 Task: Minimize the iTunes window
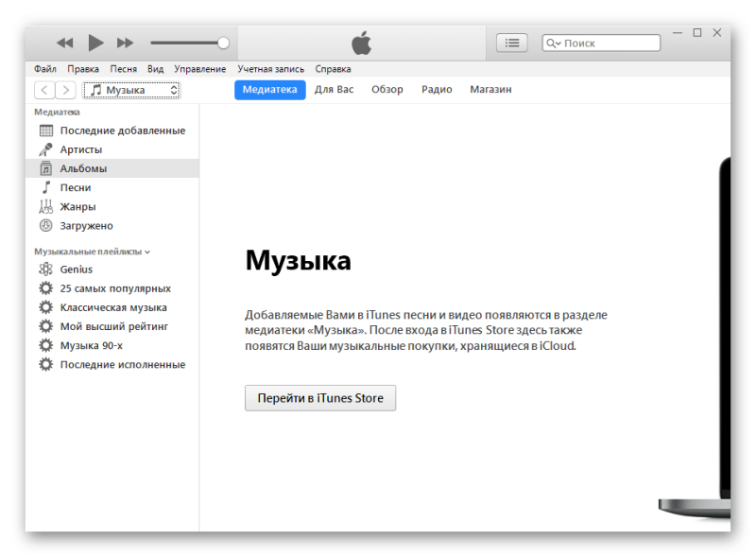[678, 33]
